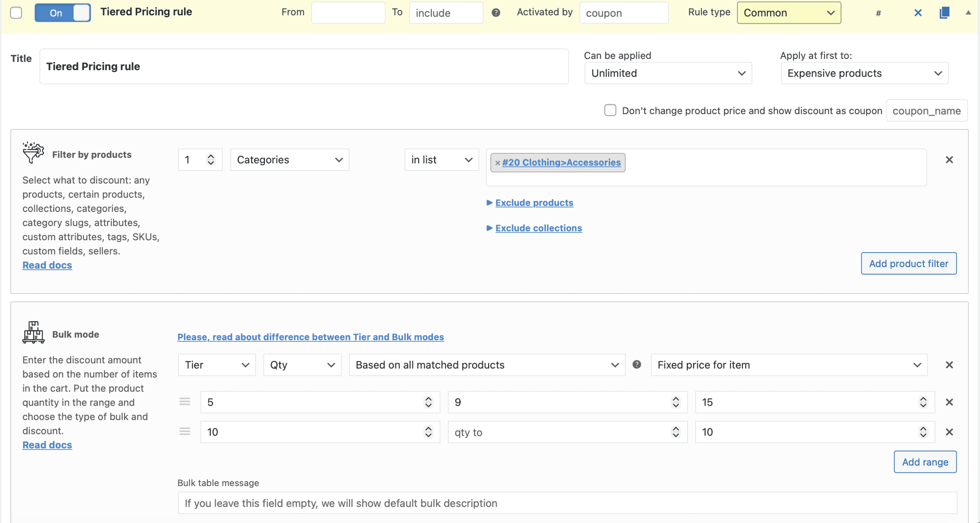Collapse the rule with the up arrow
The height and width of the screenshot is (523, 980).
(968, 13)
